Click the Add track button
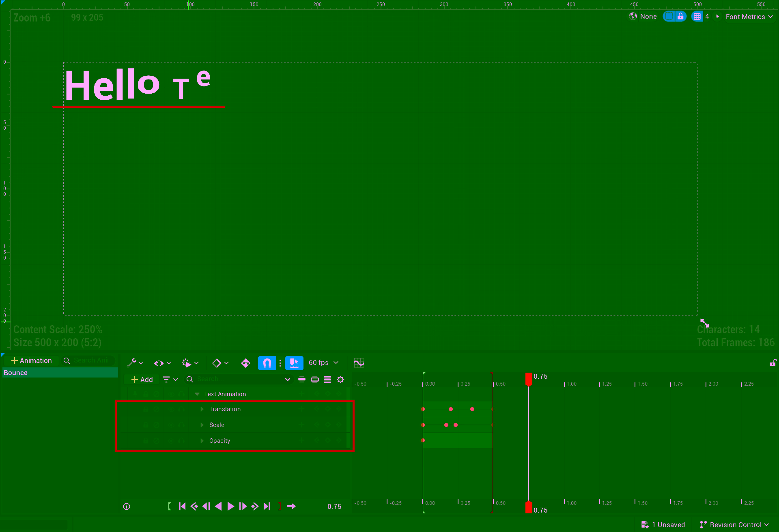779x532 pixels. (142, 380)
